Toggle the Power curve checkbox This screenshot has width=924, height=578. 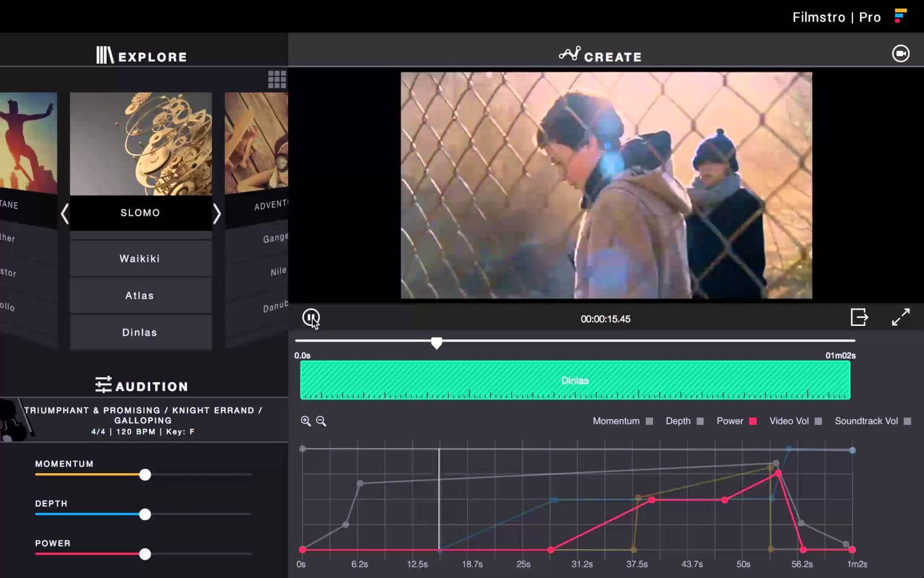(x=753, y=421)
